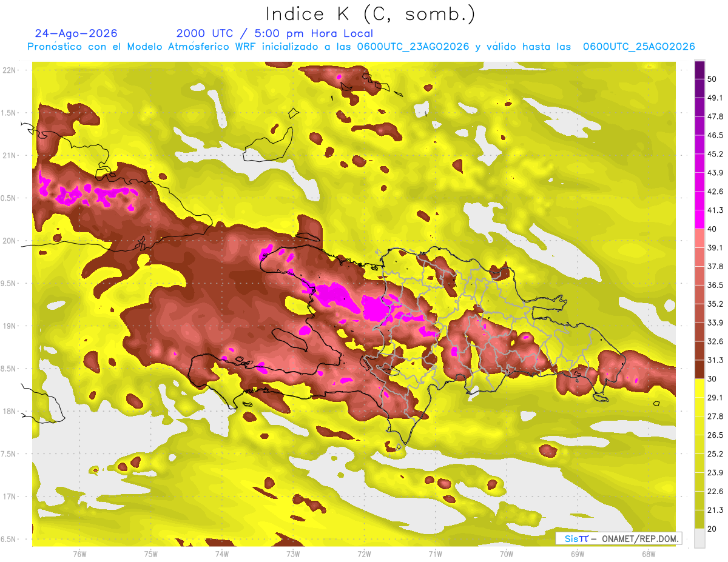Click the gray swatch below 20
The image size is (728, 562).
tap(699, 538)
